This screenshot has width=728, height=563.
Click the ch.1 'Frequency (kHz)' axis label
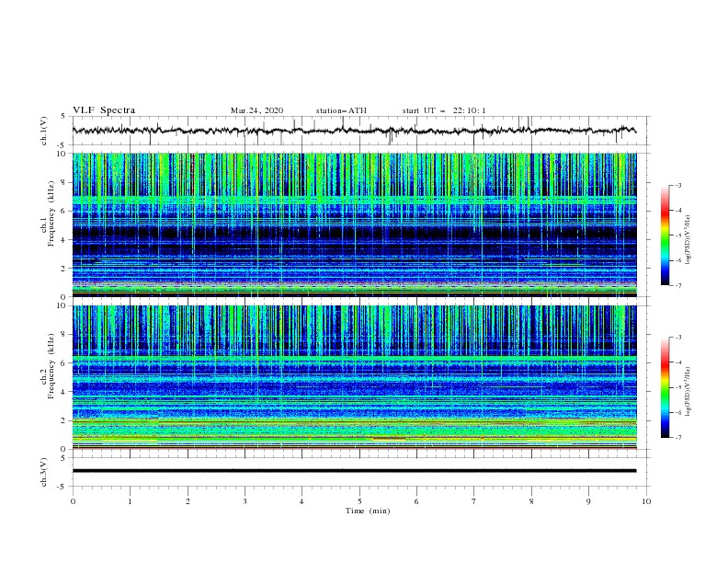pyautogui.click(x=51, y=213)
